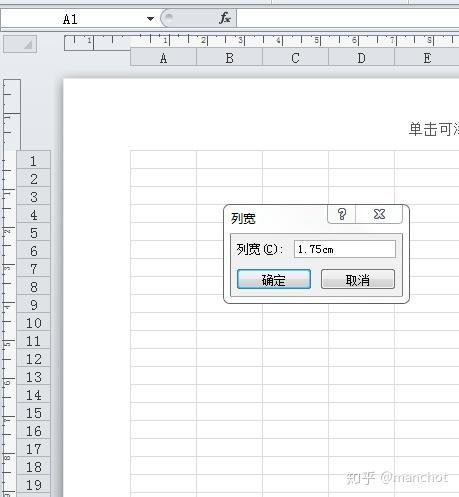
Task: Select row 14 header
Action: (x=34, y=394)
